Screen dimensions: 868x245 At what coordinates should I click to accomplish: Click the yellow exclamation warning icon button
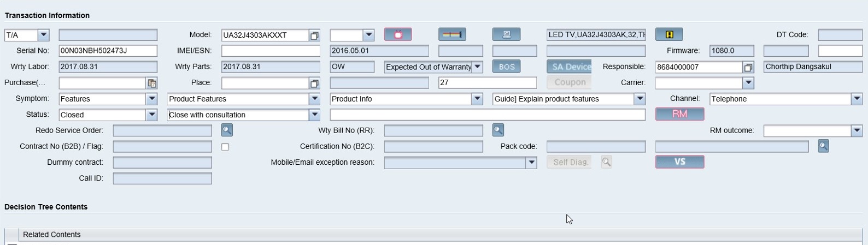(669, 34)
